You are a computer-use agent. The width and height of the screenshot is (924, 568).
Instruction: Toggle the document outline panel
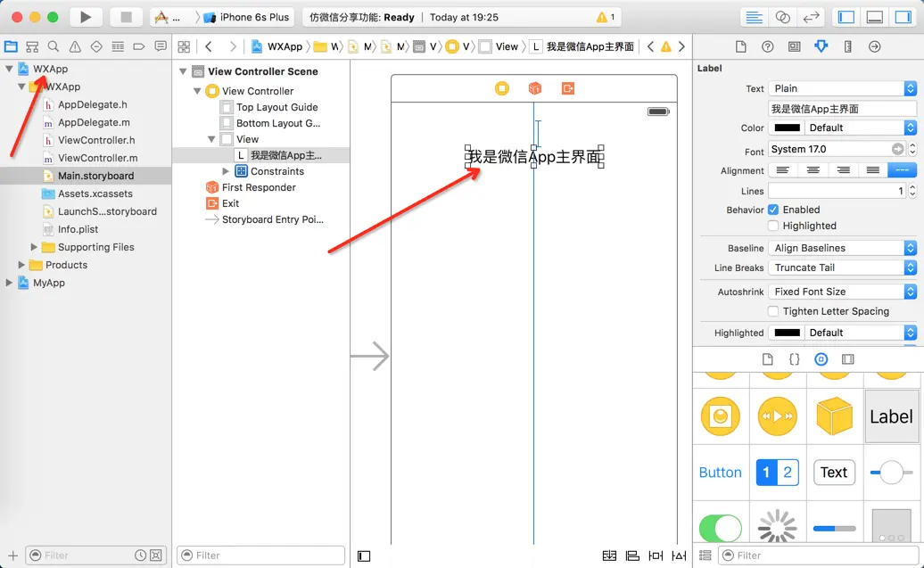point(364,556)
